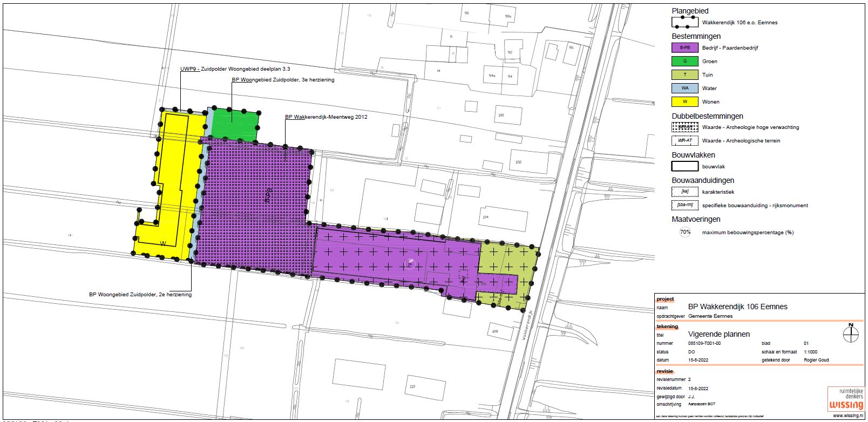Click parcel number 102 on map
Viewport: 868px width, 422px height.
pyautogui.click(x=518, y=162)
